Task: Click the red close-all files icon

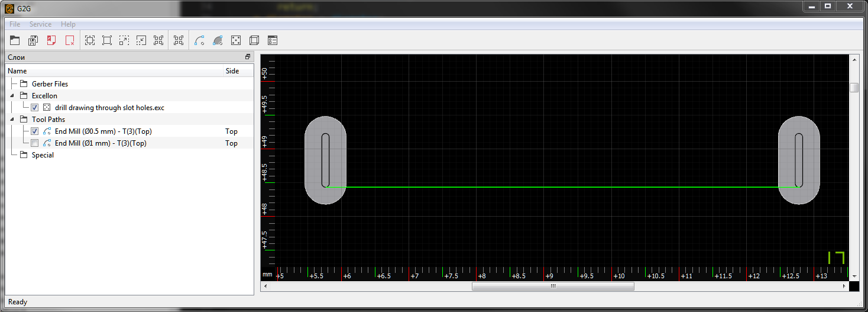Action: tap(70, 40)
